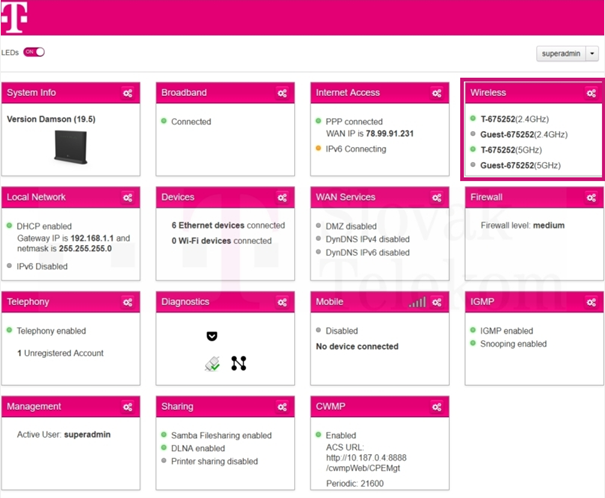Click Firewall level medium text
Screen dimensions: 605x498
pyautogui.click(x=522, y=225)
